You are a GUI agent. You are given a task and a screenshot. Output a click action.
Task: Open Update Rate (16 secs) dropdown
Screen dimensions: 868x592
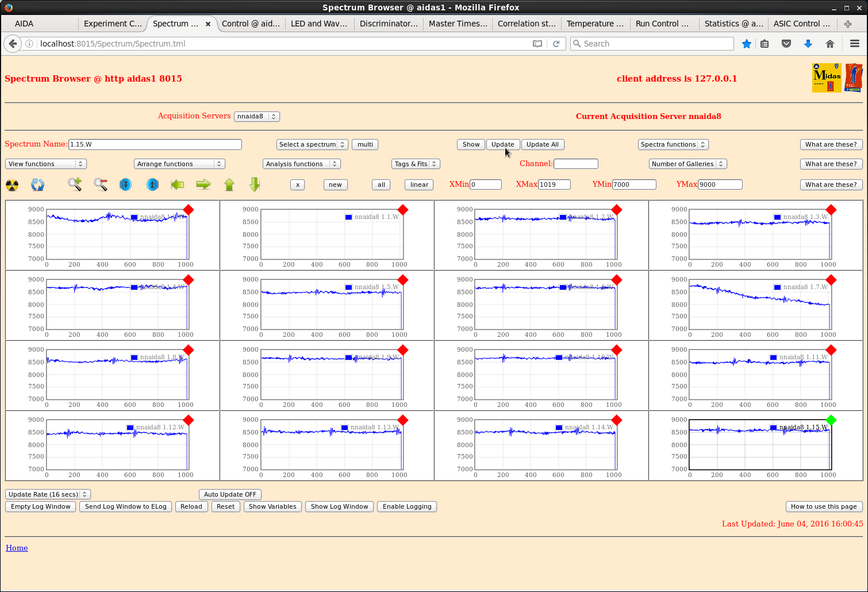[x=48, y=494]
